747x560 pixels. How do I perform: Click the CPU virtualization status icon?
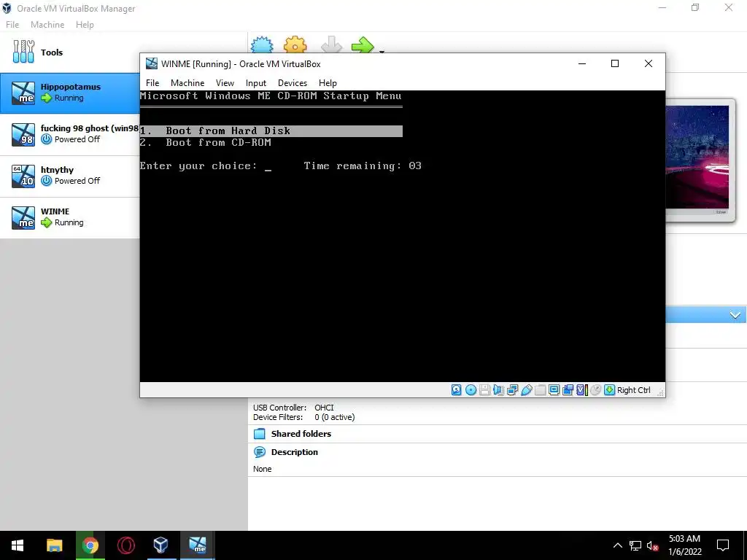(581, 390)
